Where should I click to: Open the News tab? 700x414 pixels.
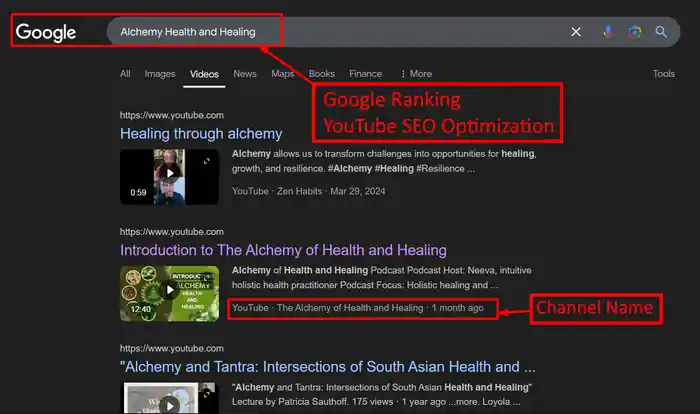click(245, 74)
